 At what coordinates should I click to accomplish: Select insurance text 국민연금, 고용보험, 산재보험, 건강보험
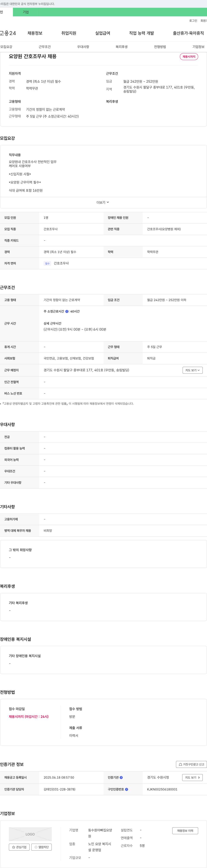point(69,359)
